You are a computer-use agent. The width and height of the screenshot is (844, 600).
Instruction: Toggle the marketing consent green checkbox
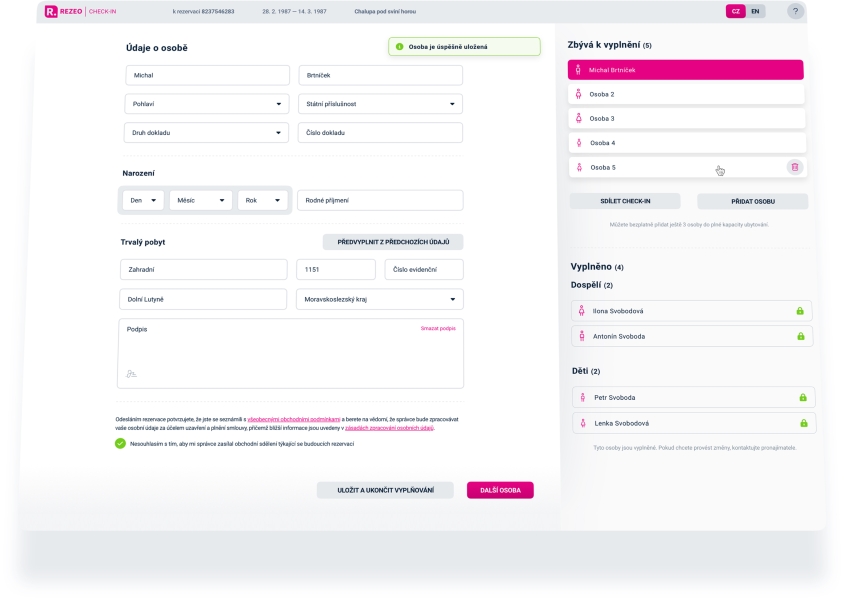pyautogui.click(x=120, y=443)
